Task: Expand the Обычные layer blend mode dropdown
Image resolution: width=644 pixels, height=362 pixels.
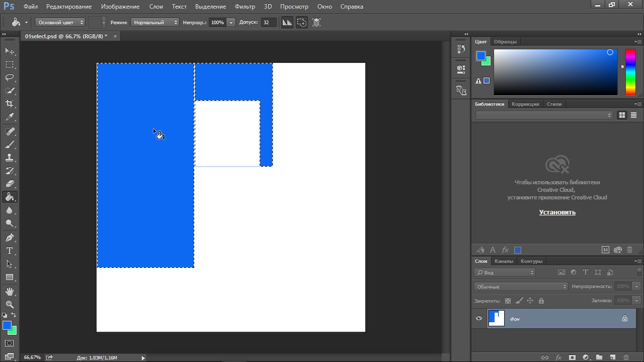Action: [521, 286]
